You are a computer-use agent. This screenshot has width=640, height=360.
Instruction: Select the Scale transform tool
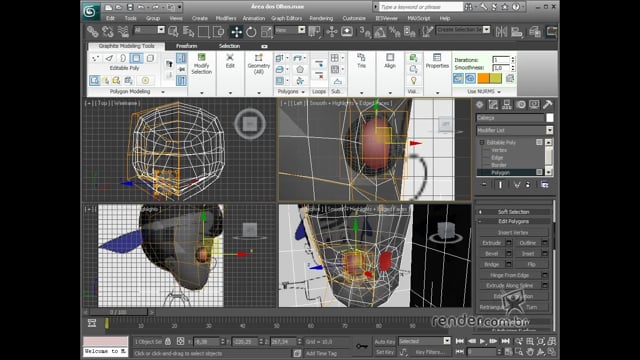[266, 31]
